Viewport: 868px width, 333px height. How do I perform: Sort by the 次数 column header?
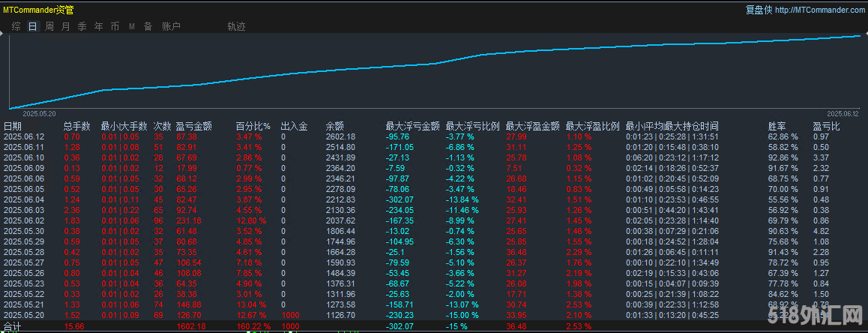click(x=162, y=126)
